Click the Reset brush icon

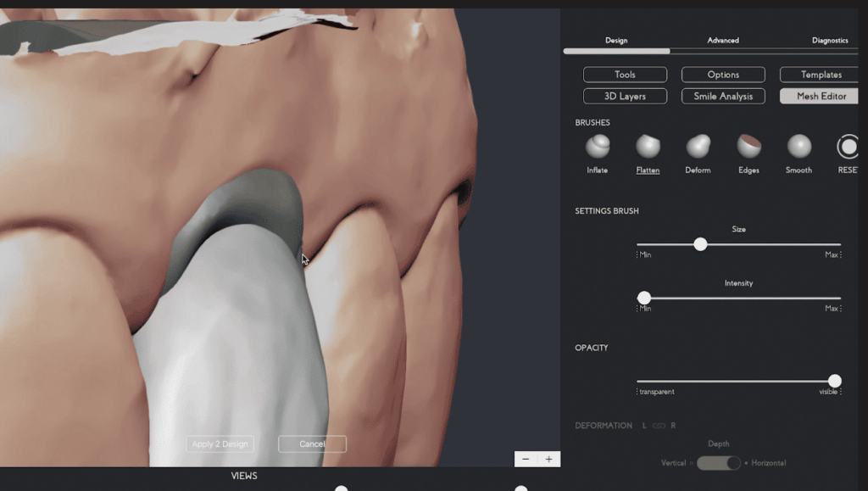point(848,147)
